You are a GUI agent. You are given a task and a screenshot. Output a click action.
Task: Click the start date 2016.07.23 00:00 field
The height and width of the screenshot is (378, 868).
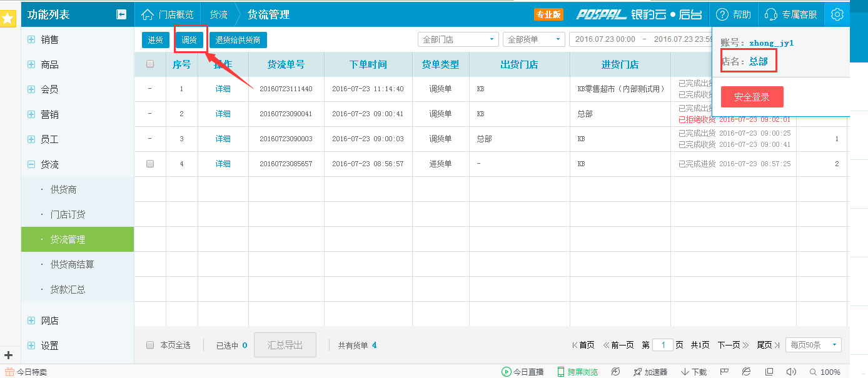pos(605,39)
